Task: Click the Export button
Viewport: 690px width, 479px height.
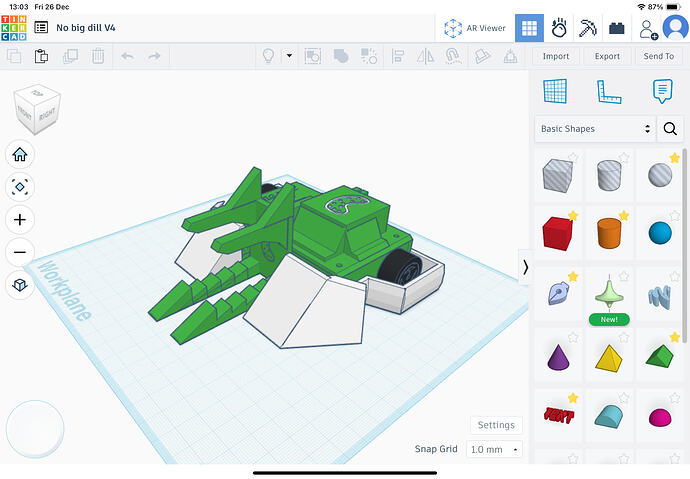Action: [607, 56]
